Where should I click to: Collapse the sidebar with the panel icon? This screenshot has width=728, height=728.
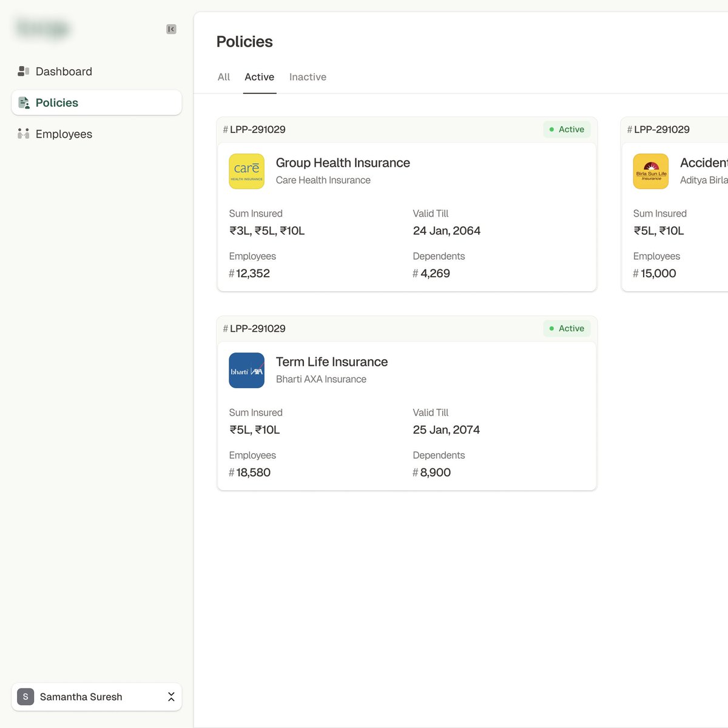(x=171, y=29)
